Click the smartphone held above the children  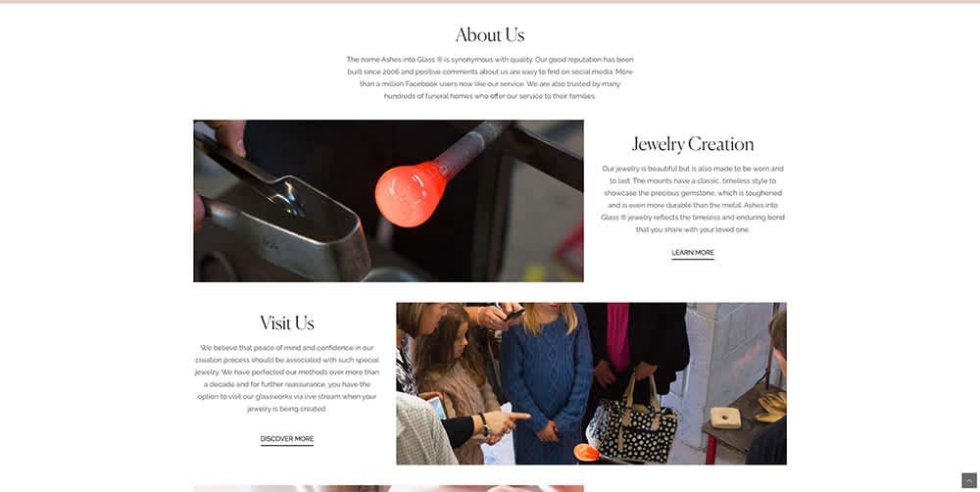click(514, 315)
